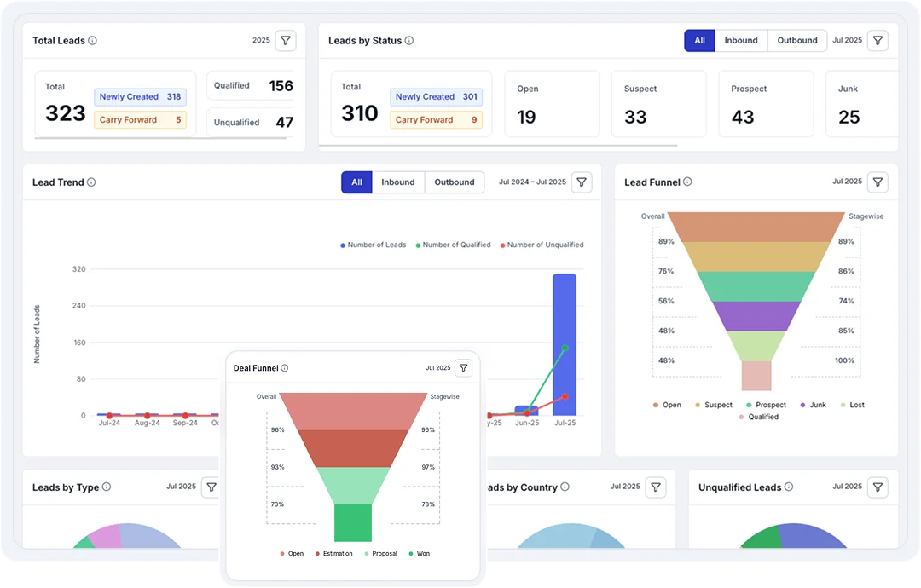Open the Unqualified 47 card
The width and height of the screenshot is (921, 588).
point(252,123)
